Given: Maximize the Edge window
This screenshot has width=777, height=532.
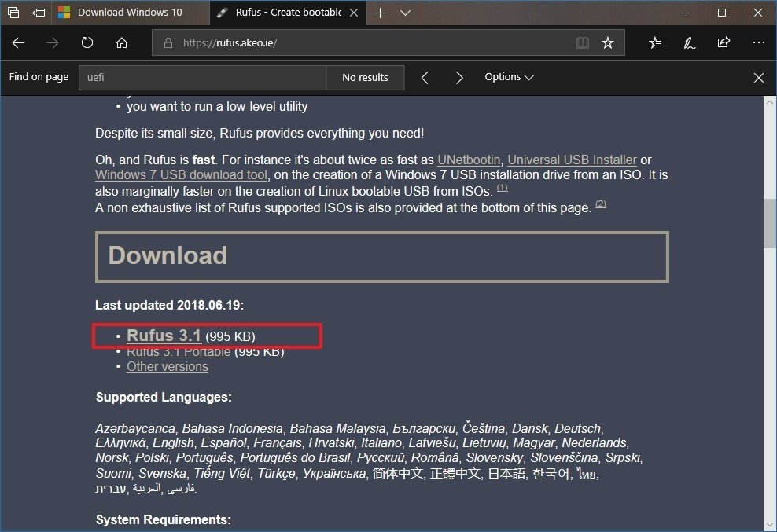Looking at the screenshot, I should click(x=722, y=13).
